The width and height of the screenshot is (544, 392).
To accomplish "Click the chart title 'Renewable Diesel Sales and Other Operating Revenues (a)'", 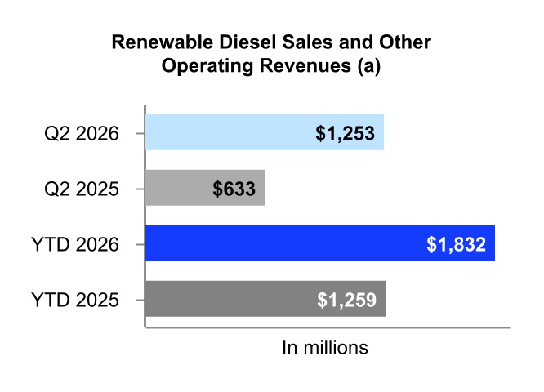I will [x=271, y=54].
